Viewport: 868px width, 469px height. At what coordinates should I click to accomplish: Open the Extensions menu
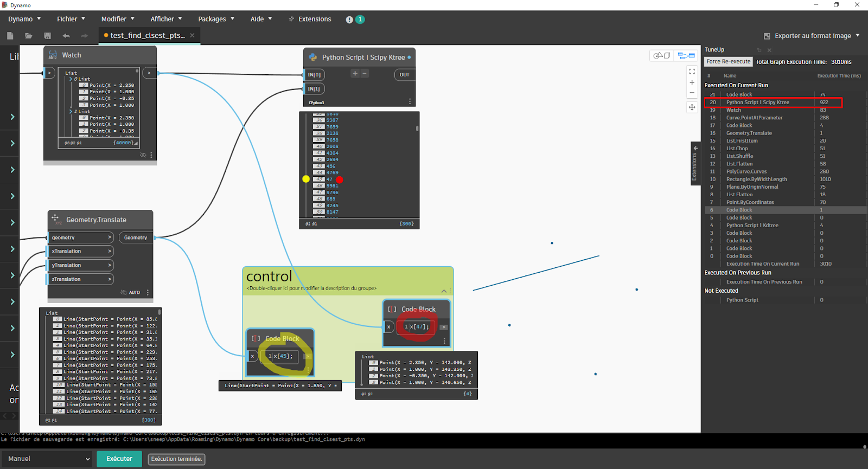[310, 19]
